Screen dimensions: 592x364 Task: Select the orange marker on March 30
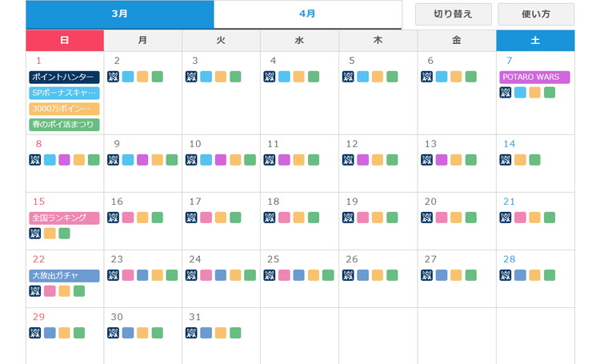click(x=142, y=333)
